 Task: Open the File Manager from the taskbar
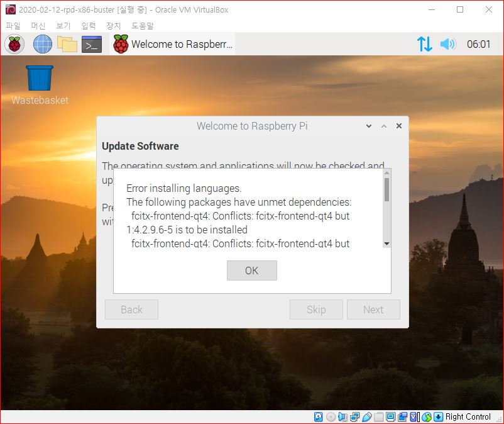click(66, 44)
